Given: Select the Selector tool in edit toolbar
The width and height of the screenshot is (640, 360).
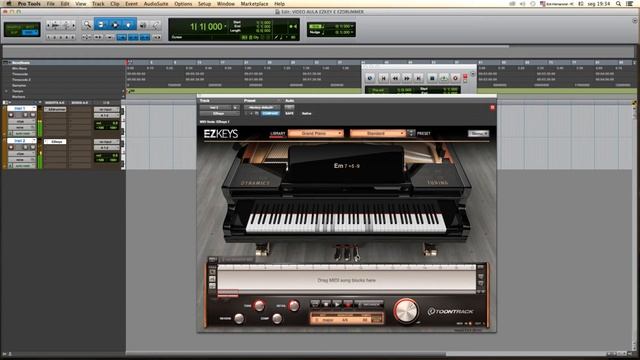Looking at the screenshot, I should [115, 25].
